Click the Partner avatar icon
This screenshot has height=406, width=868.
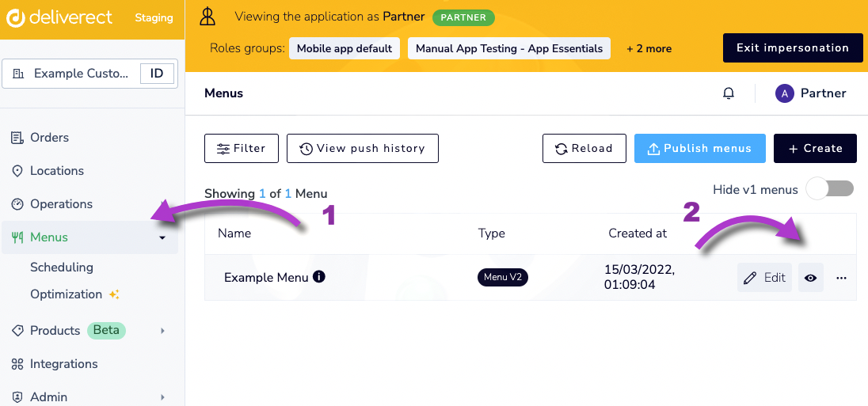coord(784,93)
